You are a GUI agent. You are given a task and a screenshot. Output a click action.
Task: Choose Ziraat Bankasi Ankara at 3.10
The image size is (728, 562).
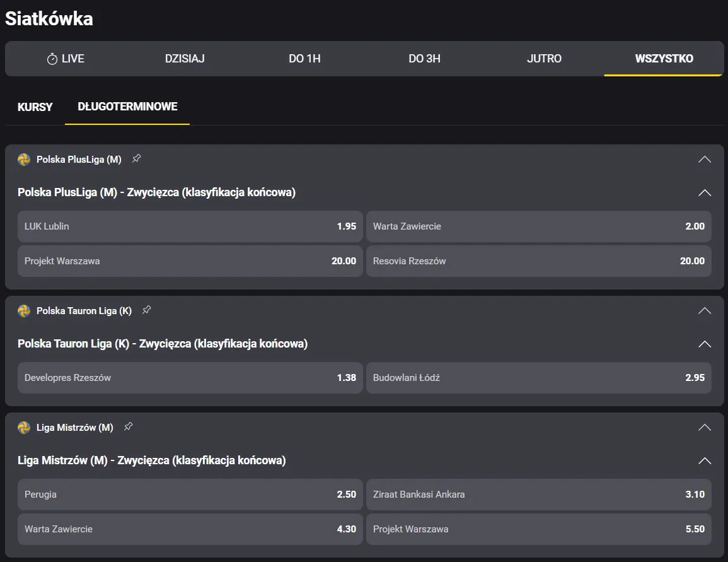pyautogui.click(x=538, y=495)
